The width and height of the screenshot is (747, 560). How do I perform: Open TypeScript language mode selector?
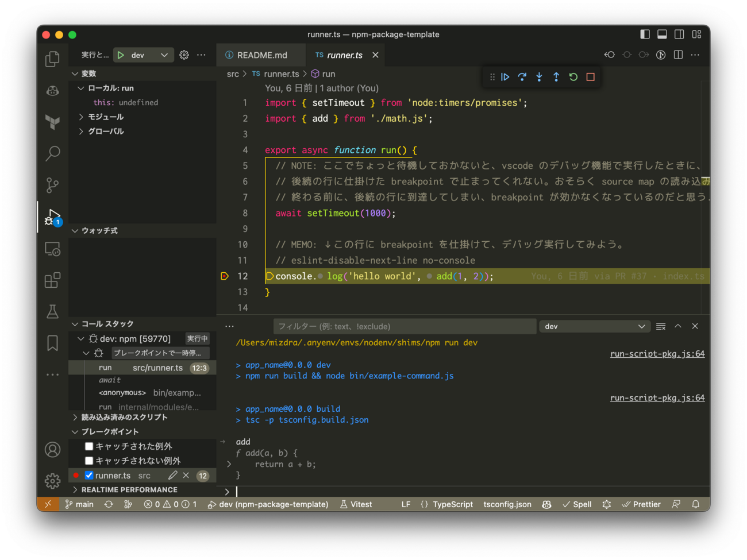pyautogui.click(x=453, y=504)
